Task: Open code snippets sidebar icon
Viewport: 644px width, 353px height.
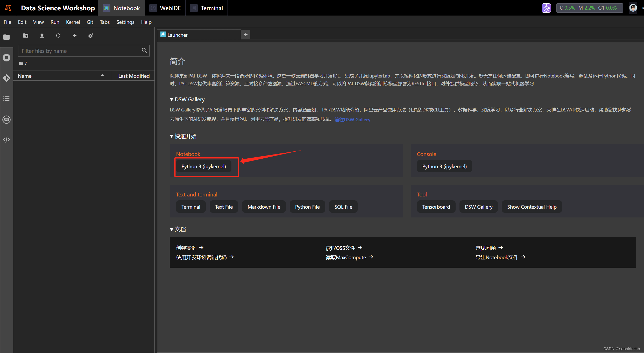Action: pyautogui.click(x=6, y=140)
